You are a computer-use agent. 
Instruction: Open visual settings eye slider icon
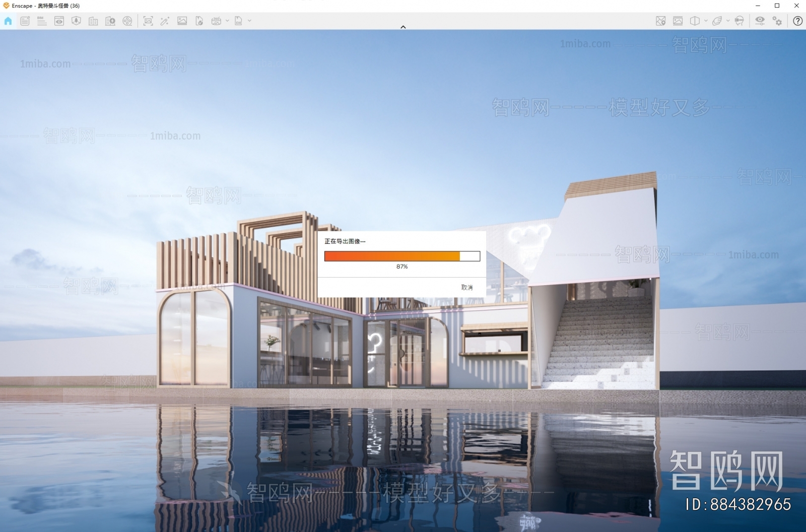click(760, 21)
